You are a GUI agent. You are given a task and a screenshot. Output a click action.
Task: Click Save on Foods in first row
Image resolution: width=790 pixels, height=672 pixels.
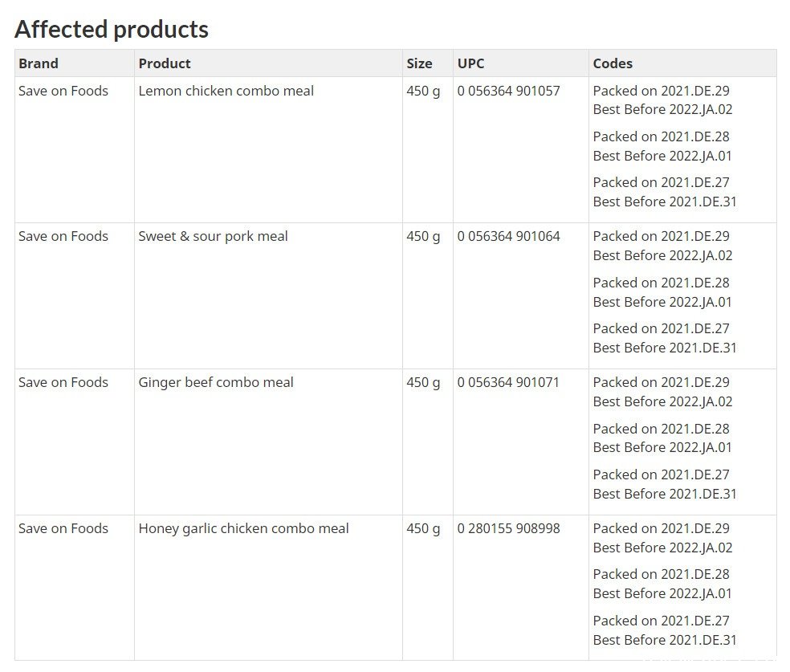[x=63, y=91]
